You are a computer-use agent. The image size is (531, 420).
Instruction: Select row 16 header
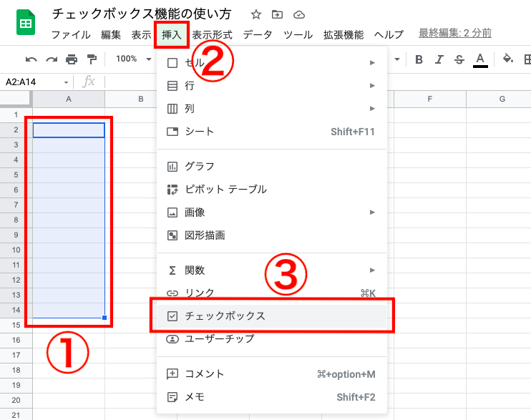pos(16,340)
